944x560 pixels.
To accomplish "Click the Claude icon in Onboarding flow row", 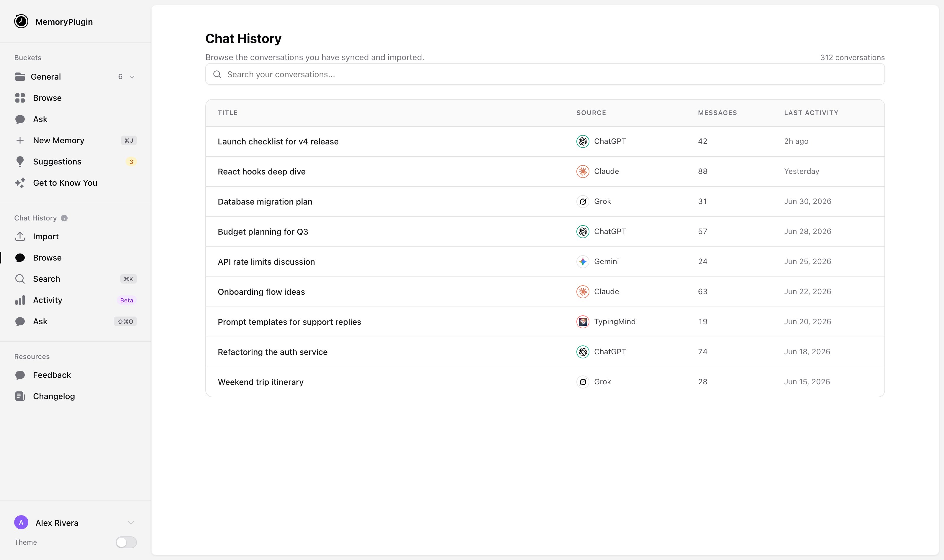I will [583, 292].
